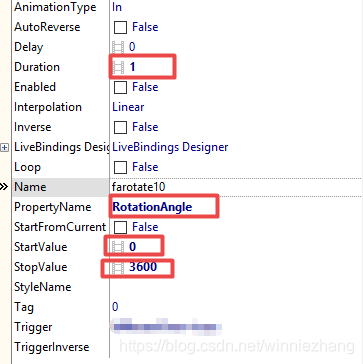Click the keyframe icon next to StartValue
Screen dimensions: 363x364
click(118, 247)
